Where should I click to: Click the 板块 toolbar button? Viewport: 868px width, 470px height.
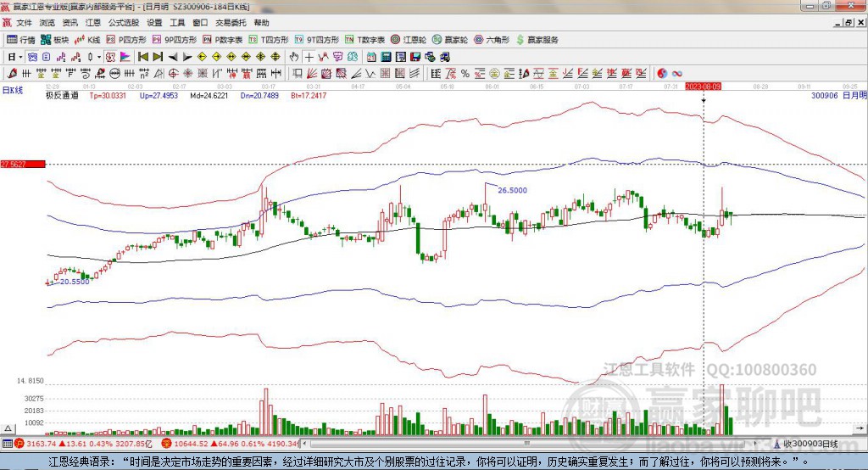coord(55,40)
